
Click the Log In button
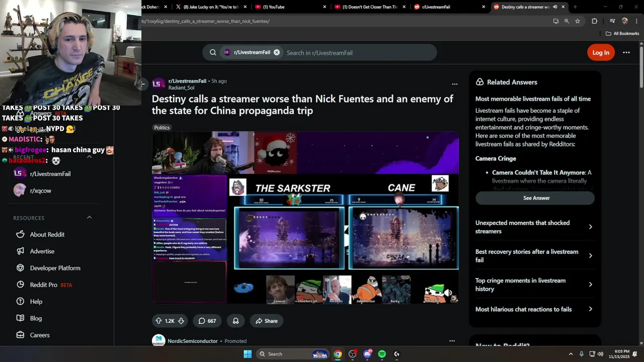click(601, 52)
